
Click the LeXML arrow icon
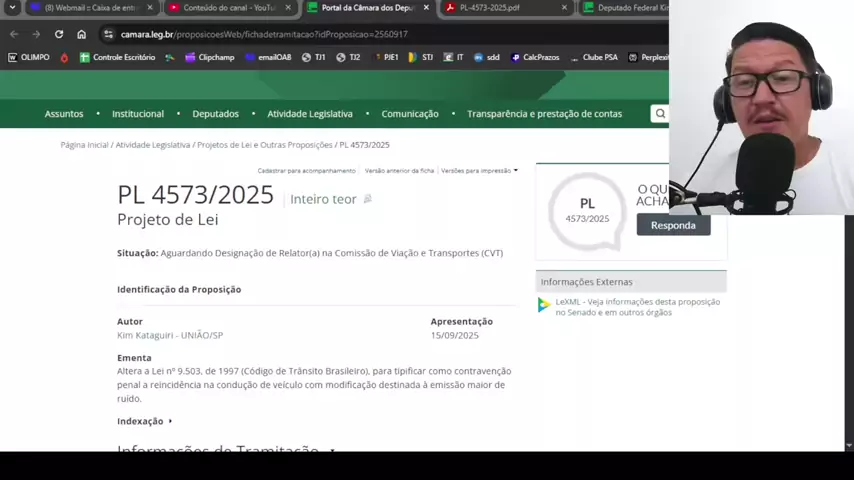point(544,306)
